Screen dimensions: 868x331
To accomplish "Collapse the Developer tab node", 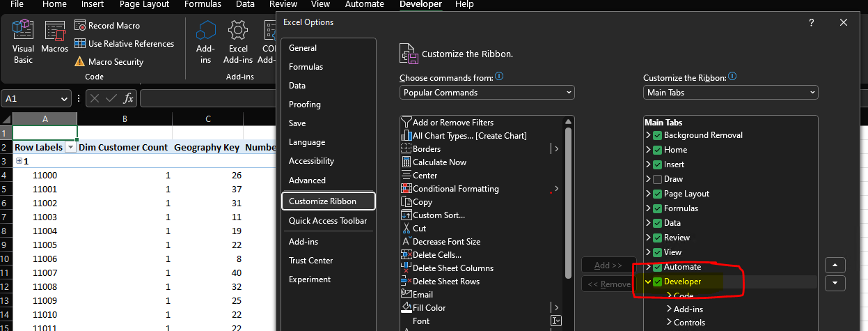I will [648, 282].
